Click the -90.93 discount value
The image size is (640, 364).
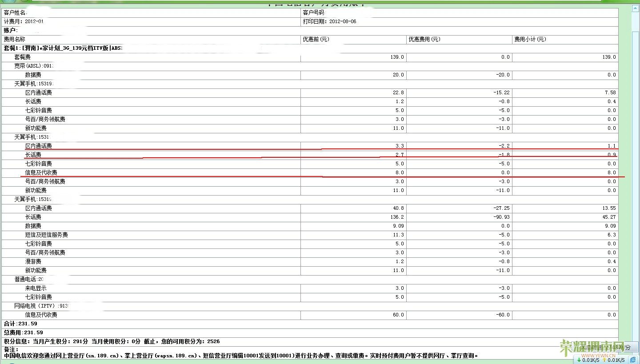pyautogui.click(x=501, y=217)
